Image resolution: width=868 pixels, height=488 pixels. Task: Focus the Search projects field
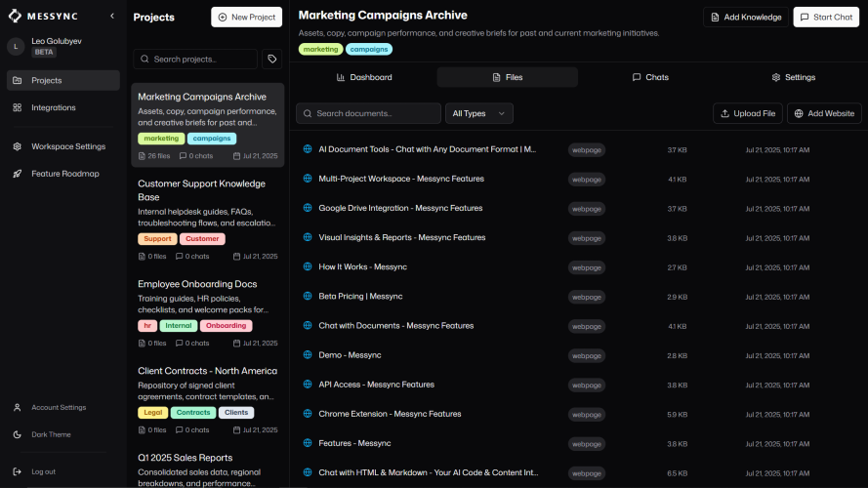click(195, 60)
